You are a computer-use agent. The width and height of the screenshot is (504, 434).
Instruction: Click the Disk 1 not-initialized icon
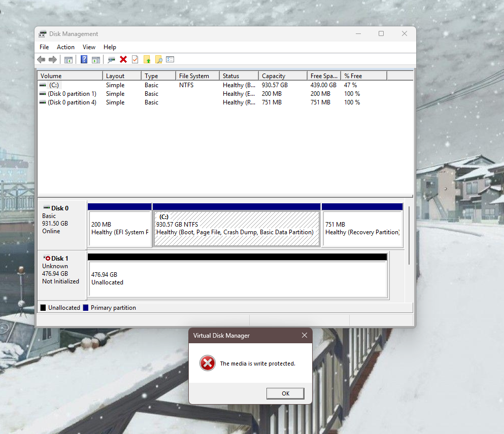47,259
